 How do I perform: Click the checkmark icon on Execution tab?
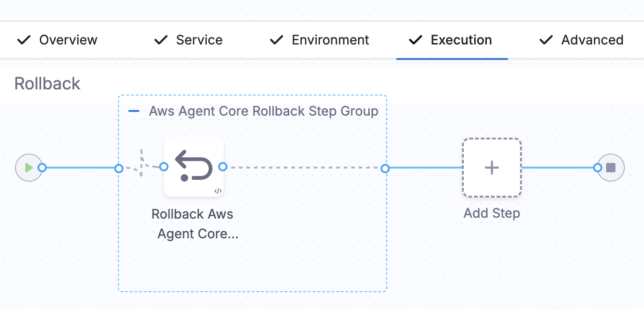[416, 40]
